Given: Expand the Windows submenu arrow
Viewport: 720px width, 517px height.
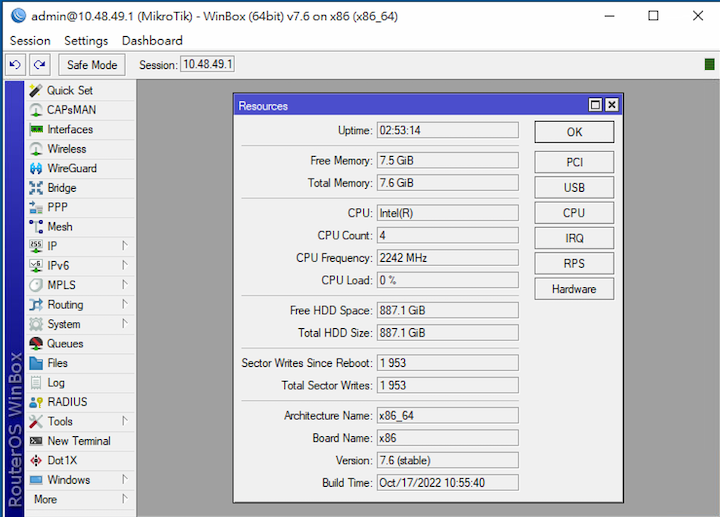Looking at the screenshot, I should point(125,479).
